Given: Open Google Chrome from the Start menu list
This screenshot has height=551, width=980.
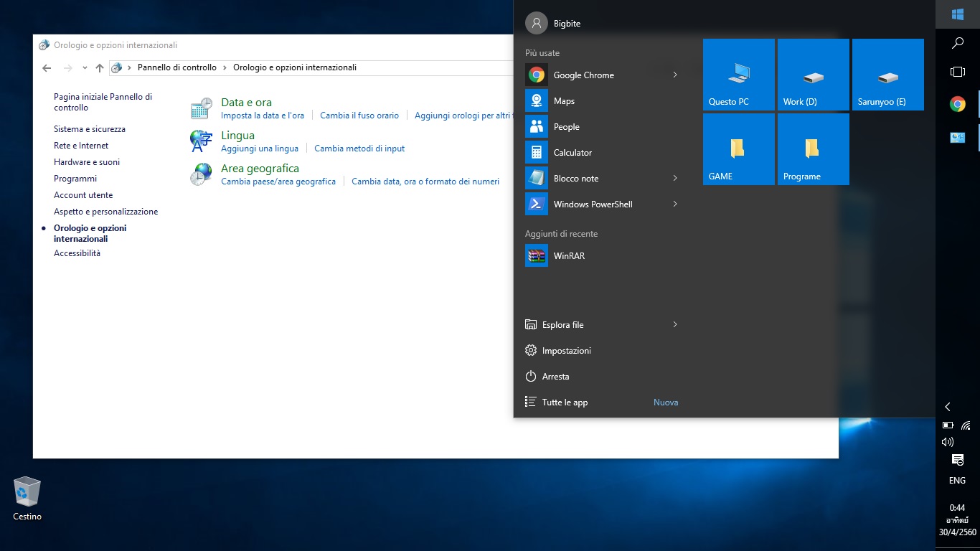Looking at the screenshot, I should (583, 75).
